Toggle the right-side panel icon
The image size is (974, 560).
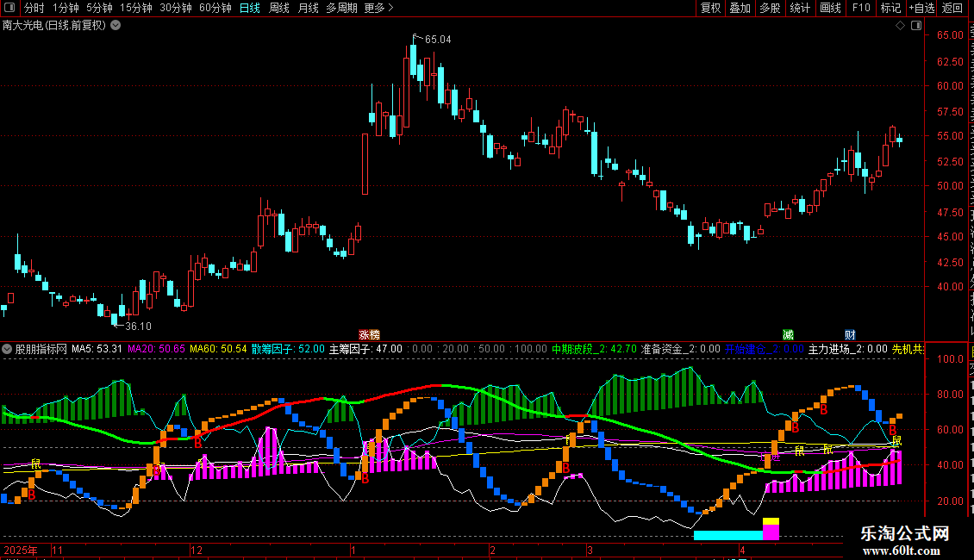point(916,26)
